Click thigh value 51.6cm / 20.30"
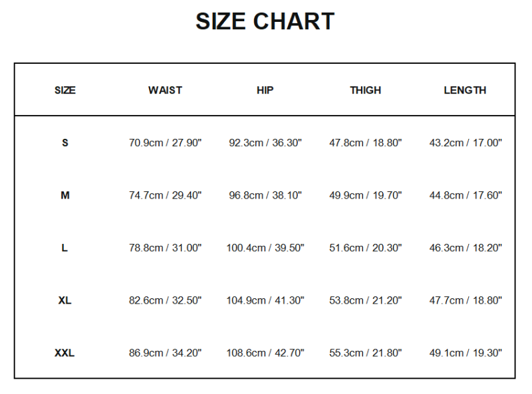 pyautogui.click(x=366, y=248)
